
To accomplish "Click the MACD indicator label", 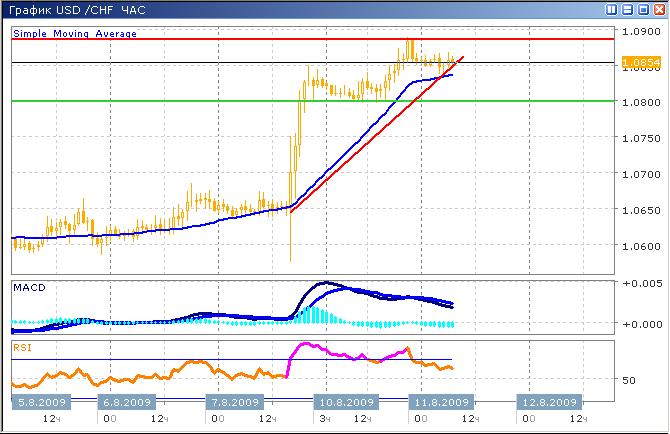I will (x=29, y=288).
